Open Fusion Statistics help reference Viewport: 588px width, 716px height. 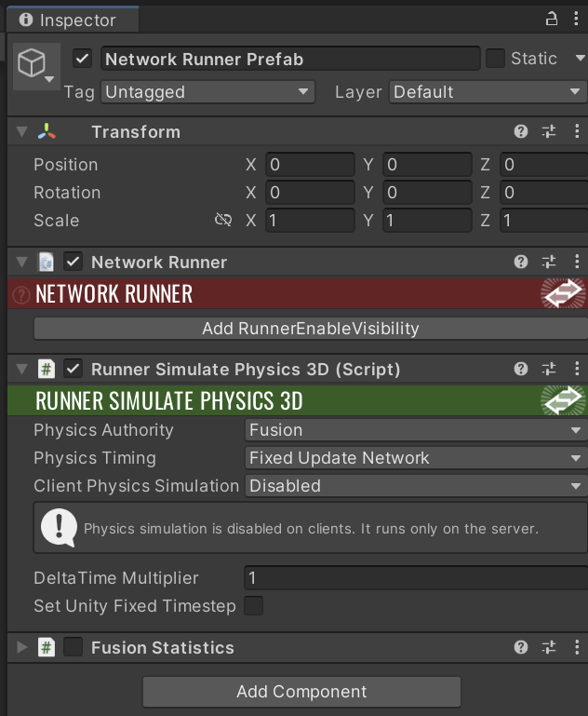click(x=521, y=647)
